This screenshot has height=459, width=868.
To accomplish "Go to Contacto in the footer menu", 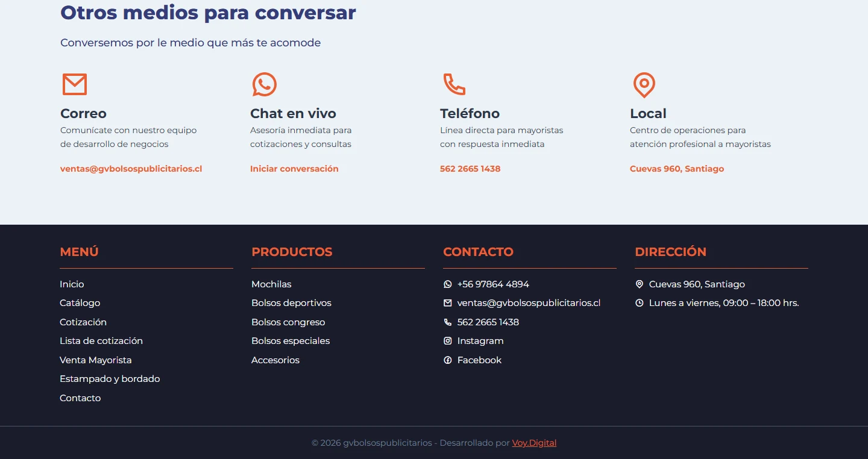I will [80, 398].
